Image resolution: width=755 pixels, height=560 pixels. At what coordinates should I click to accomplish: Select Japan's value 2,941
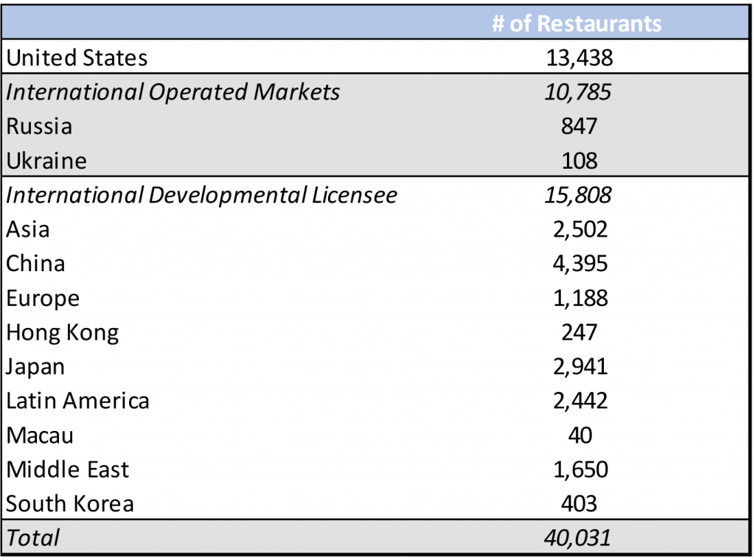[x=580, y=367]
